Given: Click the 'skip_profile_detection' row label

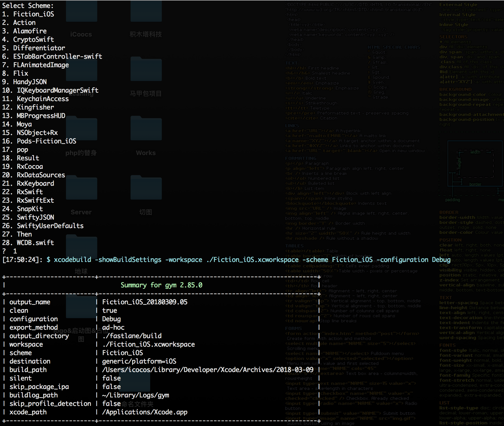Looking at the screenshot, I should (x=50, y=404).
